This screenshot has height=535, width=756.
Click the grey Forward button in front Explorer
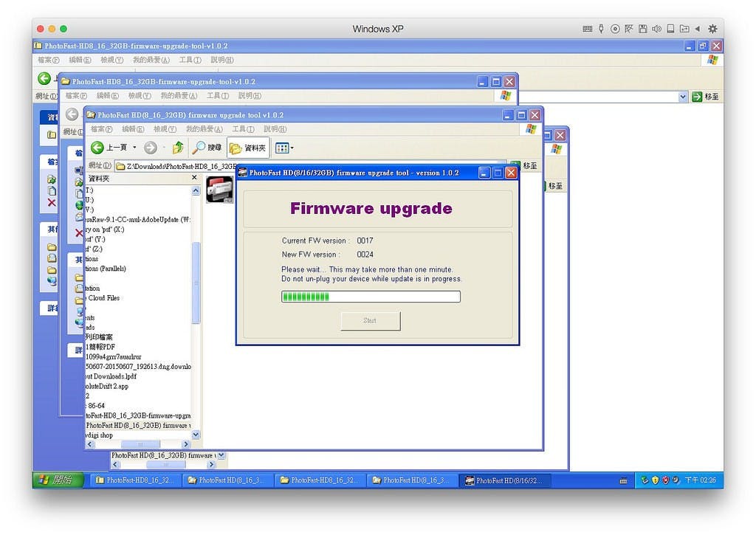[151, 148]
